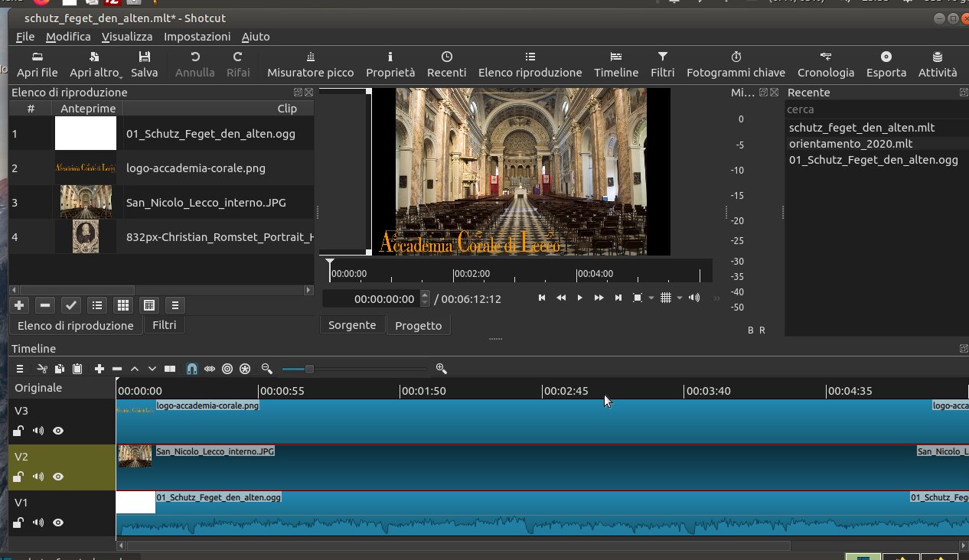Screen dimensions: 969x560
Task: Click the playlist update checkmark button
Action: (71, 305)
